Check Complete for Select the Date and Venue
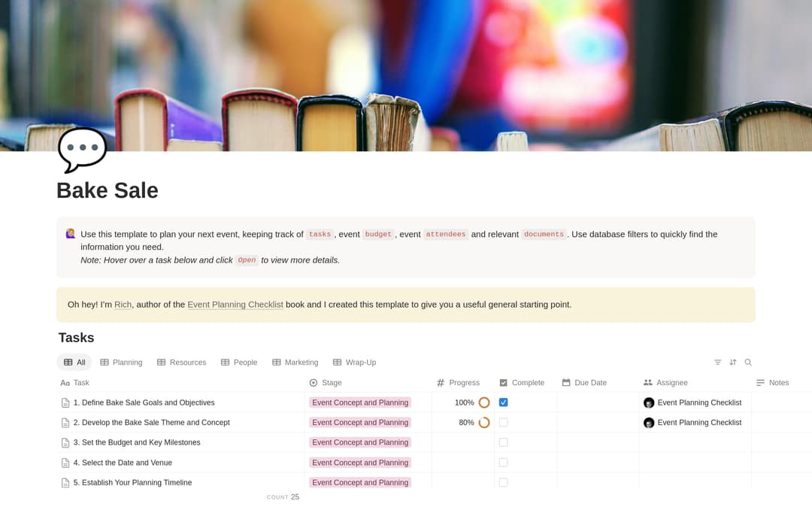This screenshot has height=507, width=812. [503, 463]
